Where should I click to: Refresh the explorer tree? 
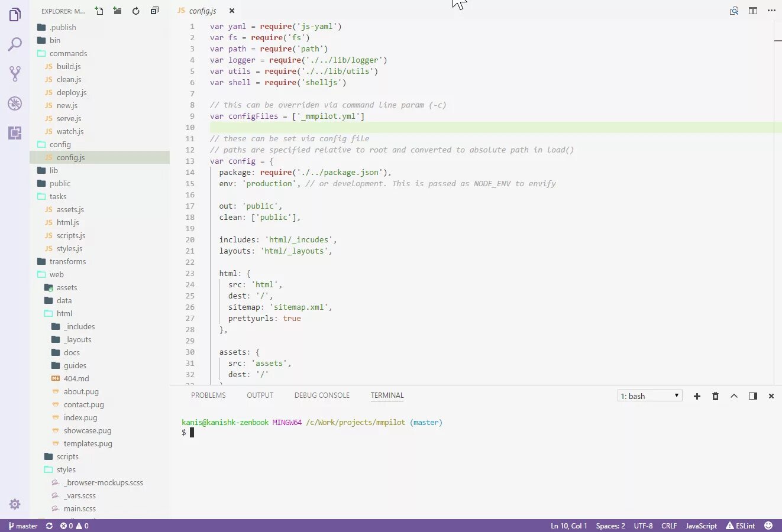[136, 11]
